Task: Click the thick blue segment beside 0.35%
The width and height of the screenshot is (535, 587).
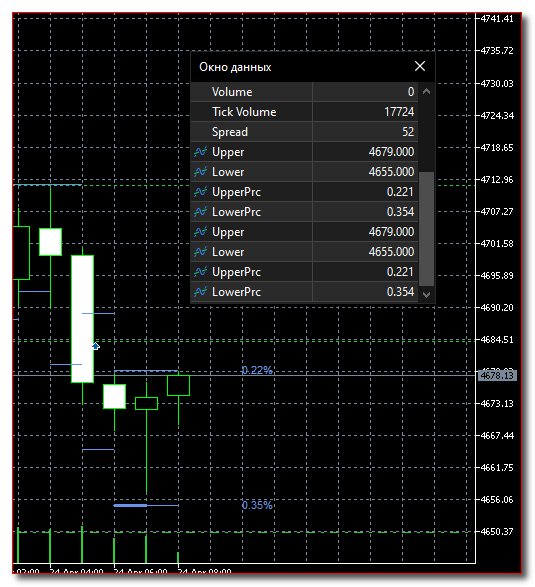Action: tap(130, 505)
